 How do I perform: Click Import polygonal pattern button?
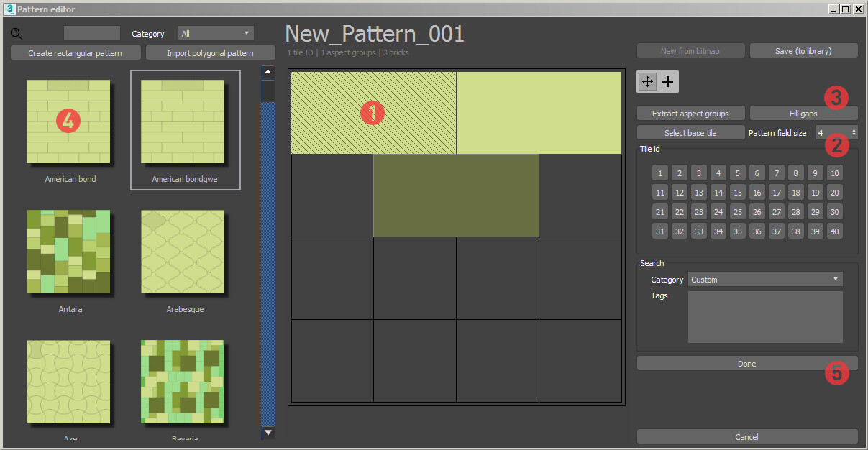point(210,53)
